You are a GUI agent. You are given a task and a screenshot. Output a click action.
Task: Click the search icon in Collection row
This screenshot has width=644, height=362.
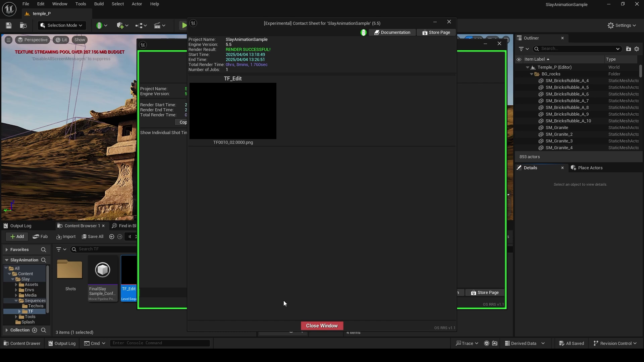tap(43, 330)
